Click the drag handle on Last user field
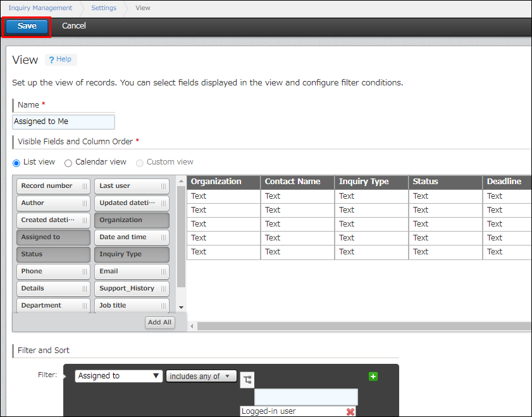Viewport: 532px width, 417px height. point(164,185)
